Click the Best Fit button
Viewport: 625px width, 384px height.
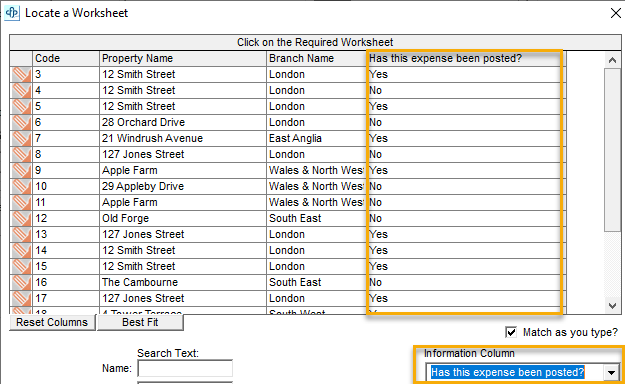pyautogui.click(x=140, y=322)
